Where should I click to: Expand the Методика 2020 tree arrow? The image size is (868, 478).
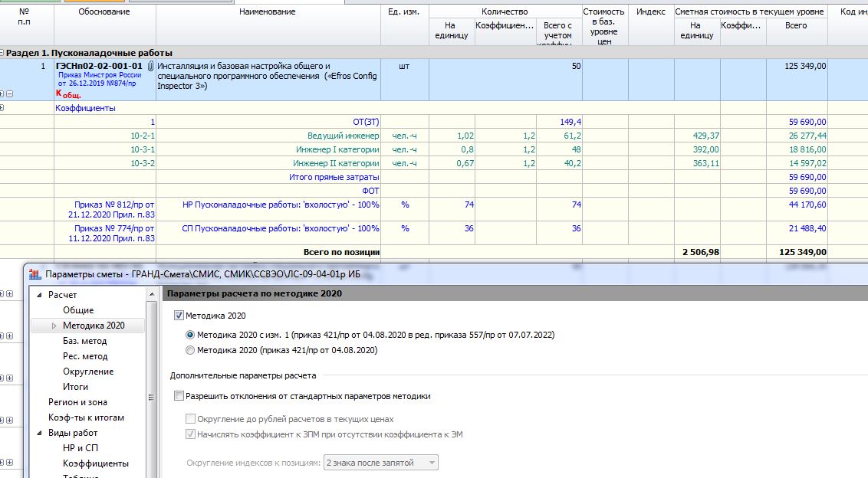coord(54,326)
